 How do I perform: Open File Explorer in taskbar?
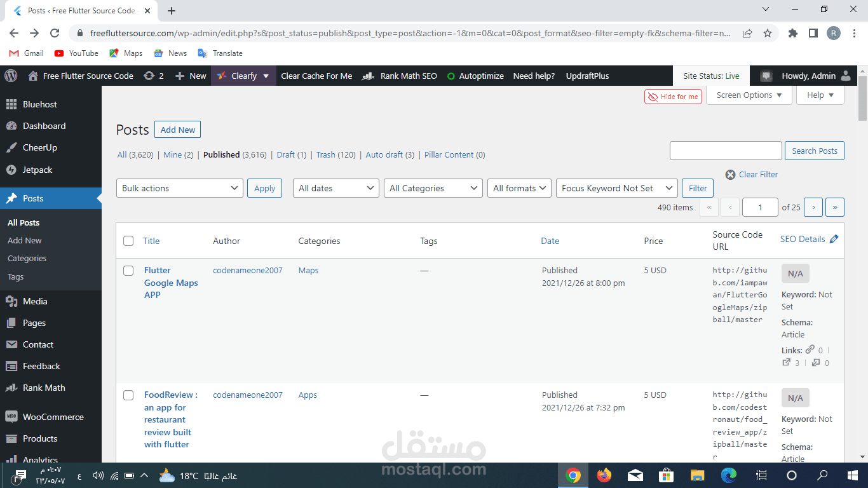[698, 475]
